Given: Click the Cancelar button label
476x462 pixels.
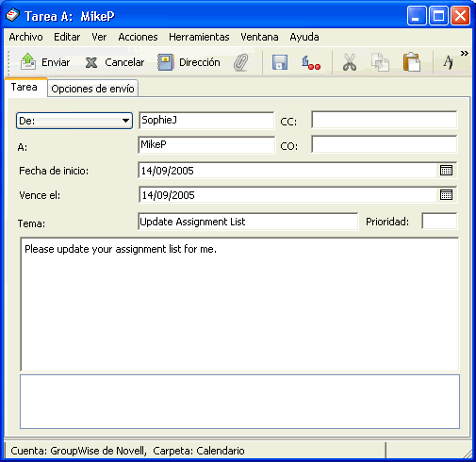Looking at the screenshot, I should click(124, 62).
